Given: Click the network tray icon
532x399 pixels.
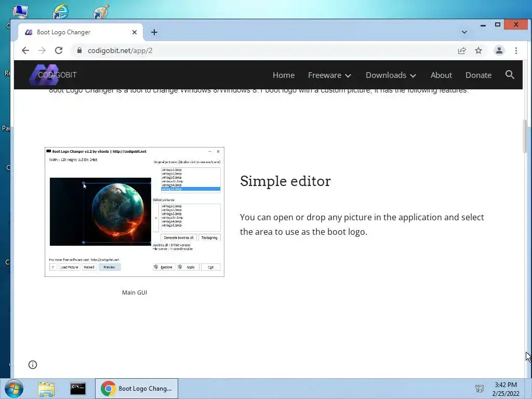Looking at the screenshot, I should pos(480,389).
